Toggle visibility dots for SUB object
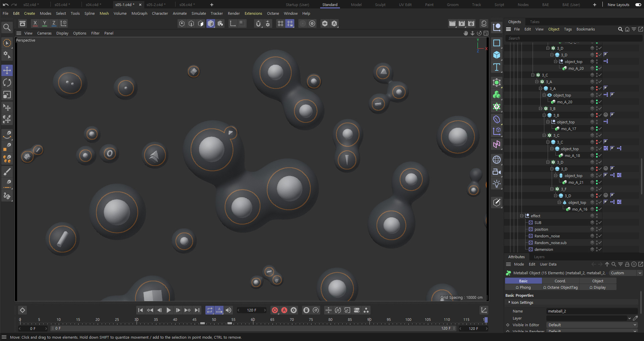The height and width of the screenshot is (341, 644). coord(597,223)
